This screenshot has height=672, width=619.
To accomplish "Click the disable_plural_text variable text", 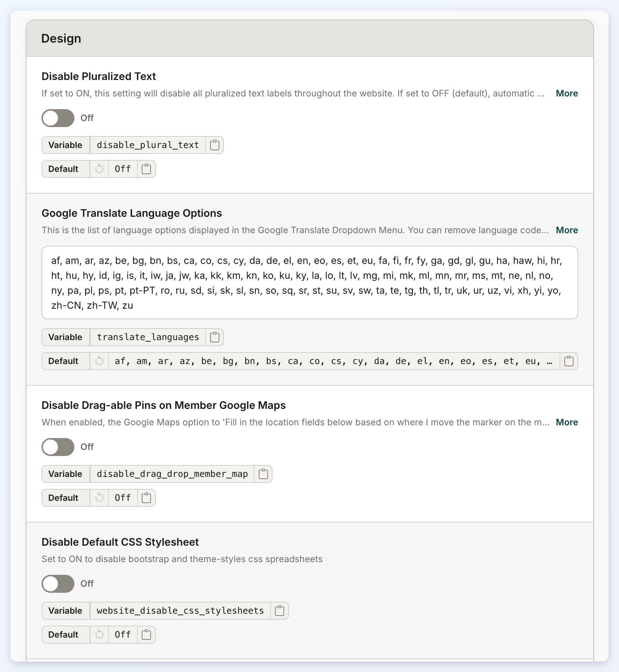I will click(148, 145).
